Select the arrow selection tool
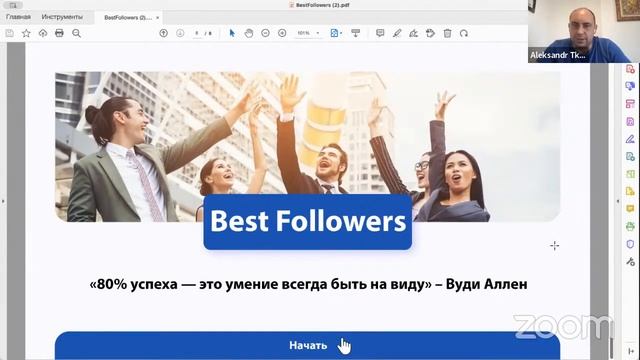640x360 pixels. click(232, 33)
